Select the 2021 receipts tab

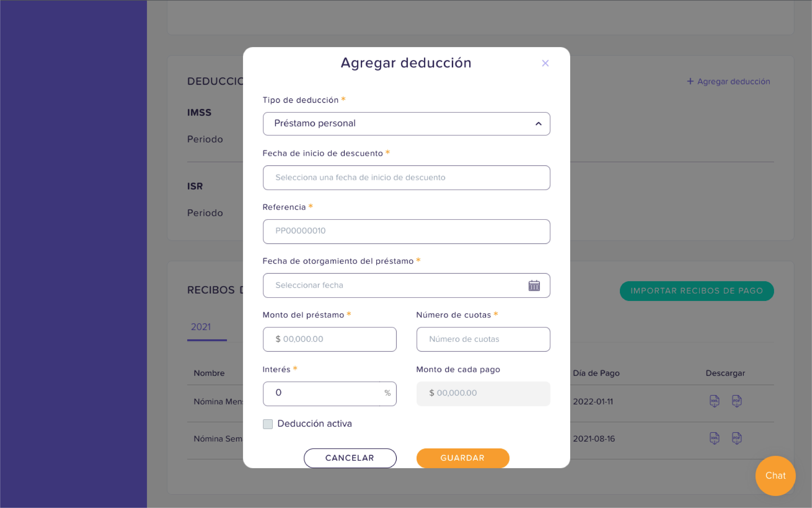point(201,327)
